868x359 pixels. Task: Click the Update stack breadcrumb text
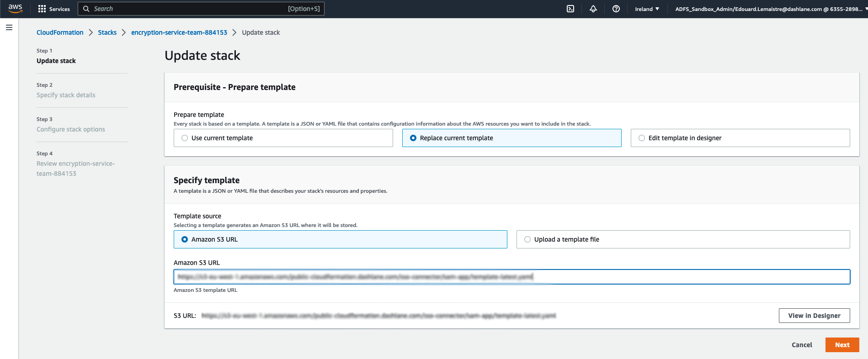(261, 32)
